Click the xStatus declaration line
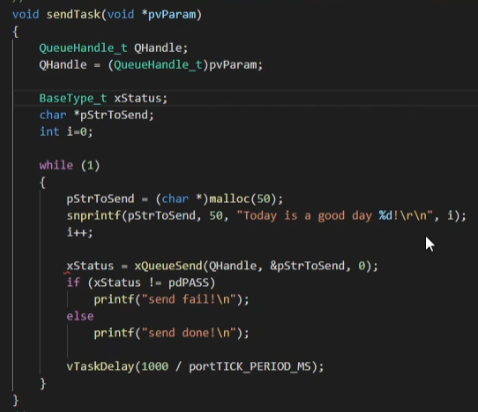The height and width of the screenshot is (412, 478). tap(103, 98)
